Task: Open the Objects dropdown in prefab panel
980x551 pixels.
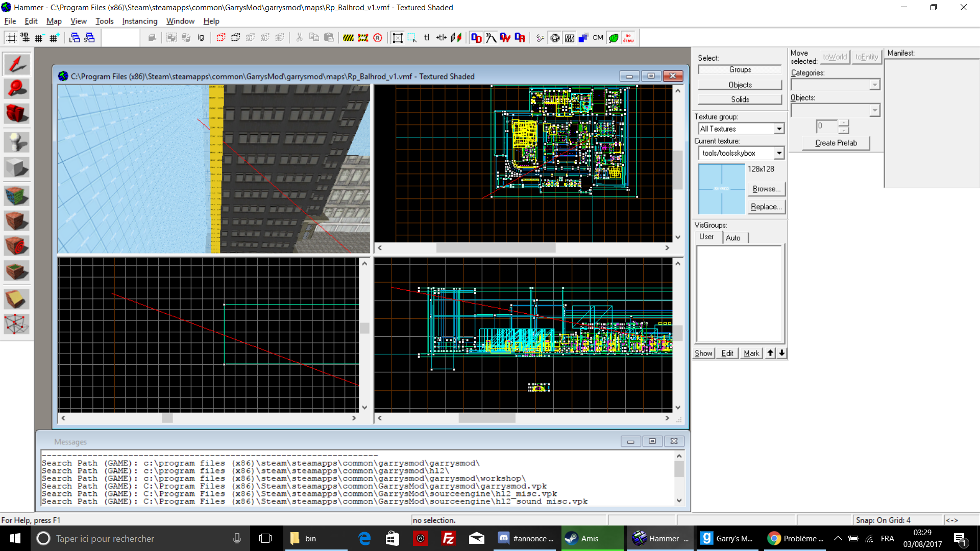Action: [x=875, y=110]
